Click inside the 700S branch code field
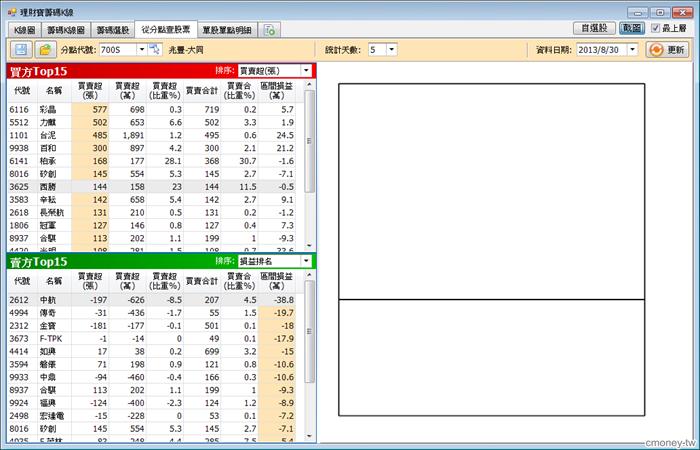 (x=118, y=49)
